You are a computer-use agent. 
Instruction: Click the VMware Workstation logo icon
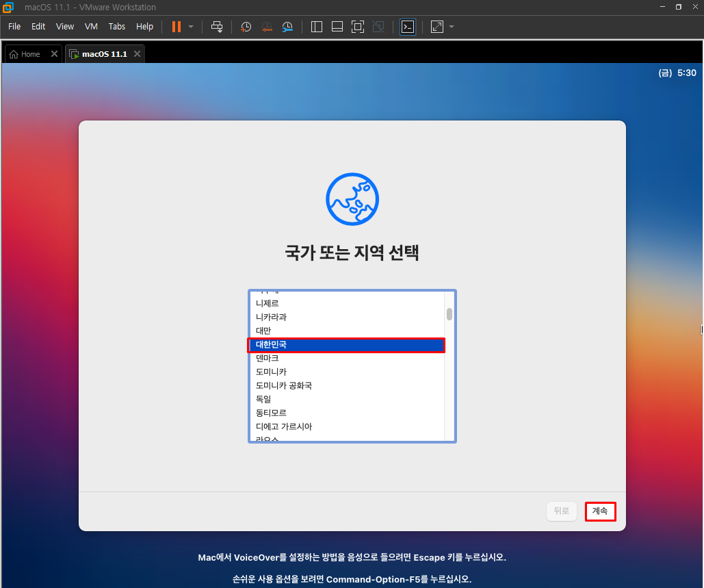coord(8,7)
